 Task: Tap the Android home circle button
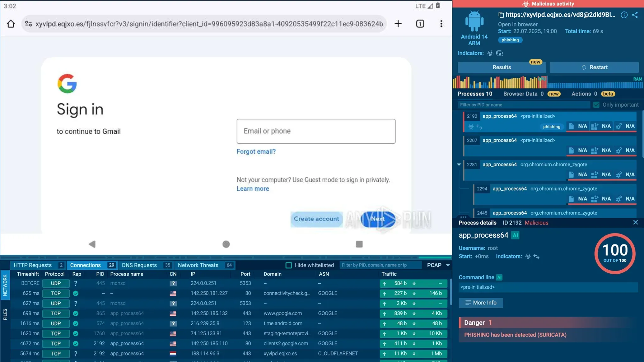pos(226,244)
